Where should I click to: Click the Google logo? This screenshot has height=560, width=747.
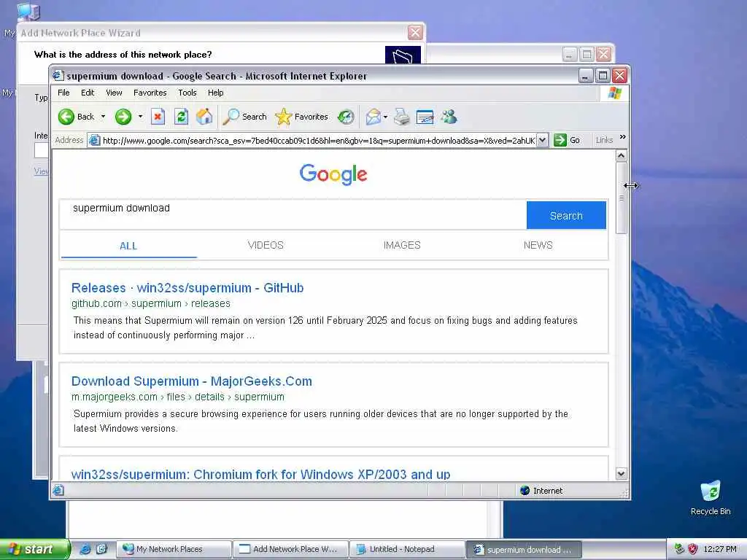point(333,174)
